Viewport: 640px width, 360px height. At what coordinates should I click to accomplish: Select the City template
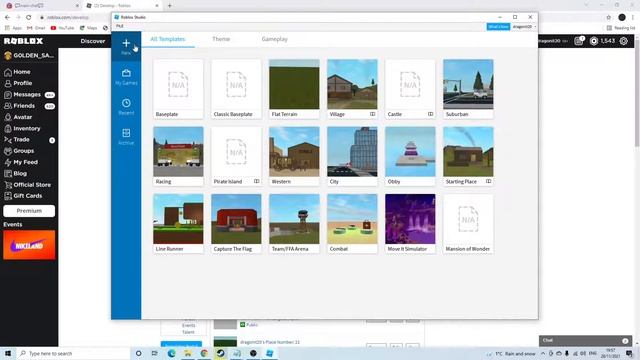tap(352, 156)
